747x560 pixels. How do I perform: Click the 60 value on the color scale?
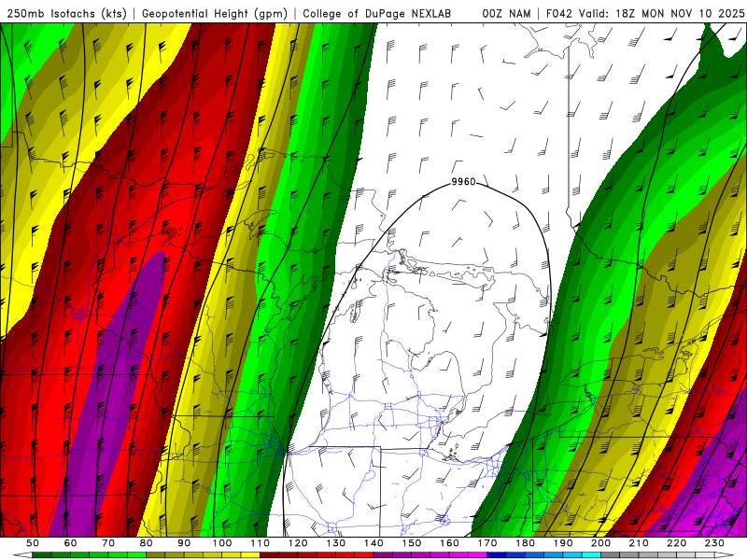point(70,543)
